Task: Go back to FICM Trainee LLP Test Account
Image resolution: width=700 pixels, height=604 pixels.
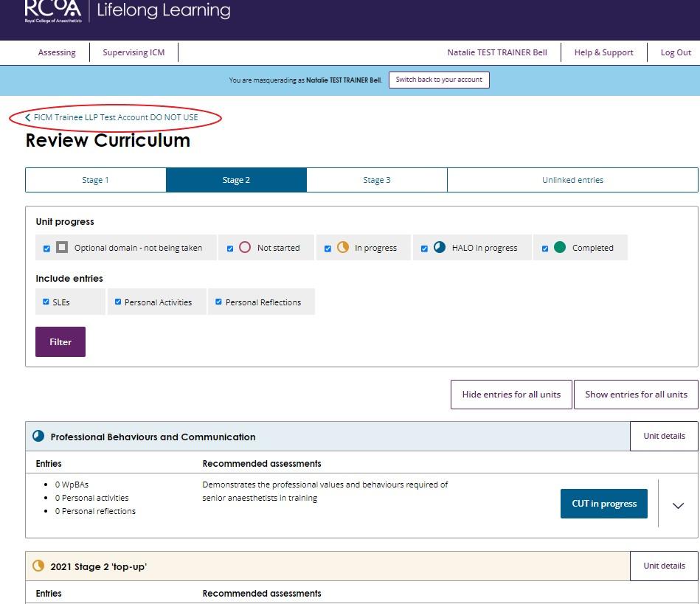Action: [x=115, y=117]
